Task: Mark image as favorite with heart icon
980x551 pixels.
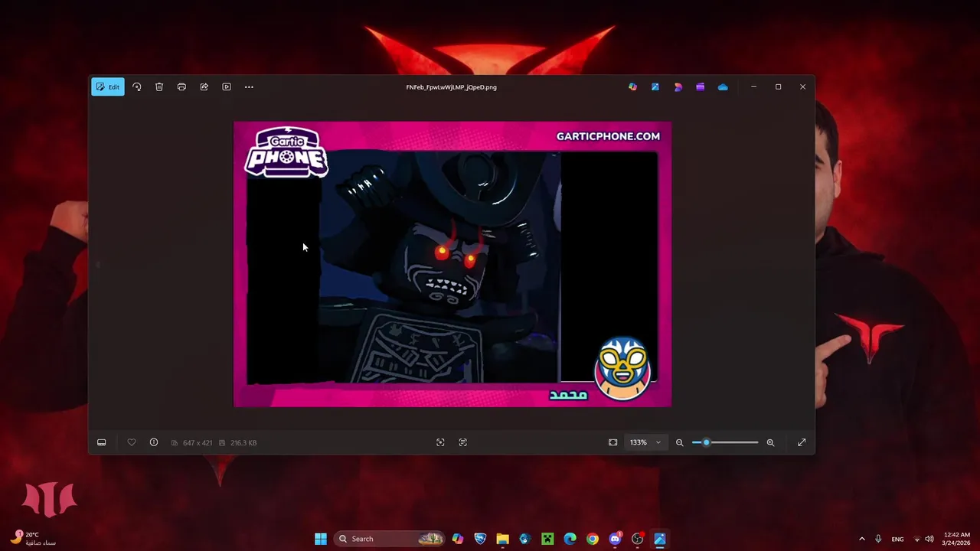Action: (x=132, y=442)
